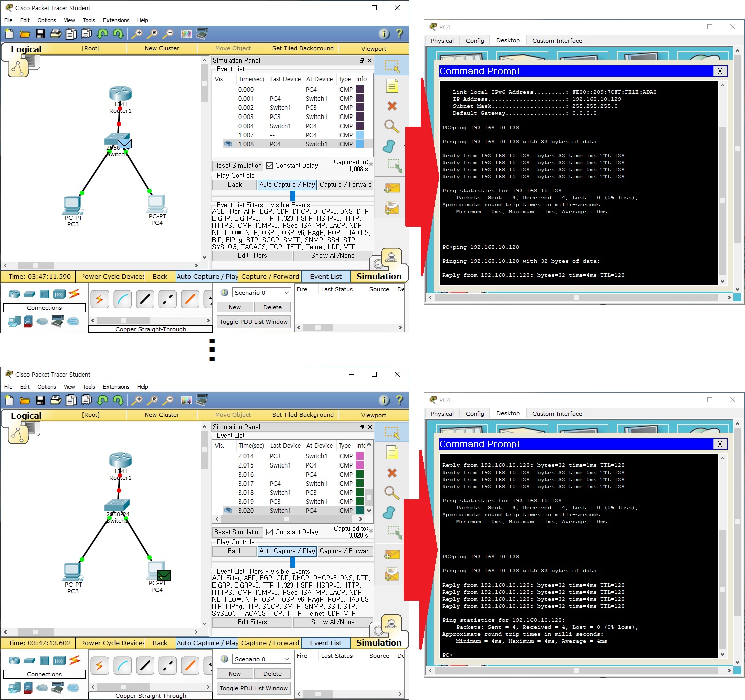Open Scenario 0 dropdown in lower window
Image resolution: width=745 pixels, height=700 pixels.
[262, 659]
